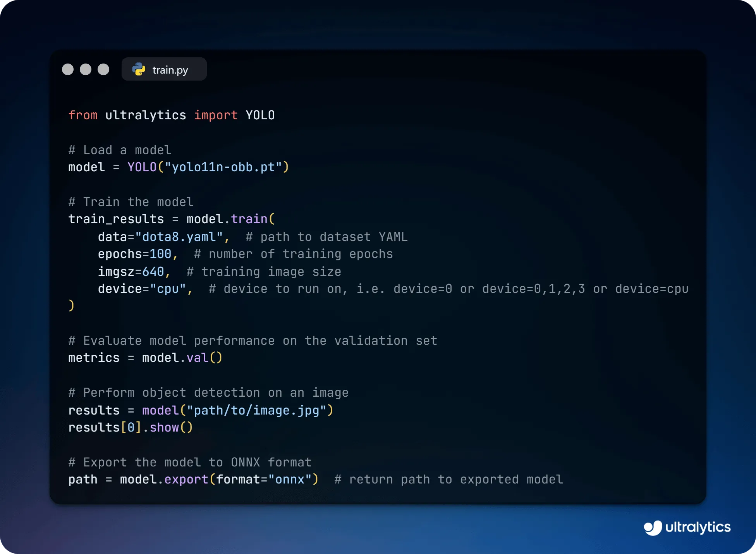Image resolution: width=756 pixels, height=554 pixels.
Task: Click the "path/to/image.jpg" string
Action: [256, 410]
